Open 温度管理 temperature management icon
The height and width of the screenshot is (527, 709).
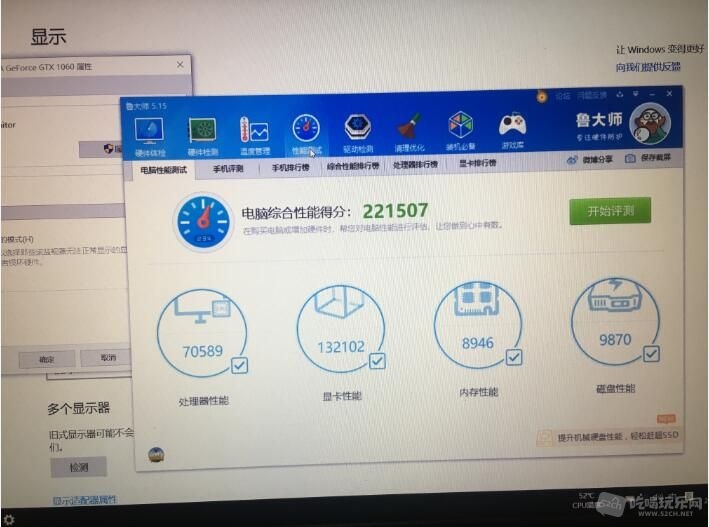(x=255, y=135)
